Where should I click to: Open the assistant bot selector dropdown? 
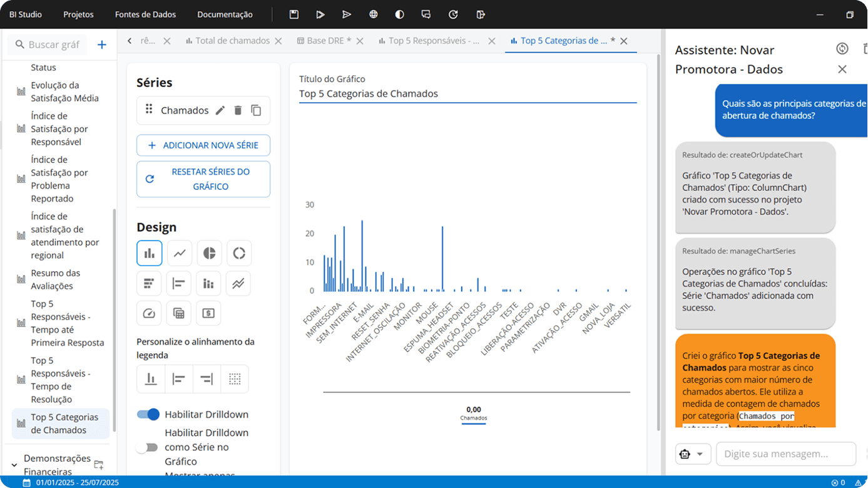(x=693, y=454)
